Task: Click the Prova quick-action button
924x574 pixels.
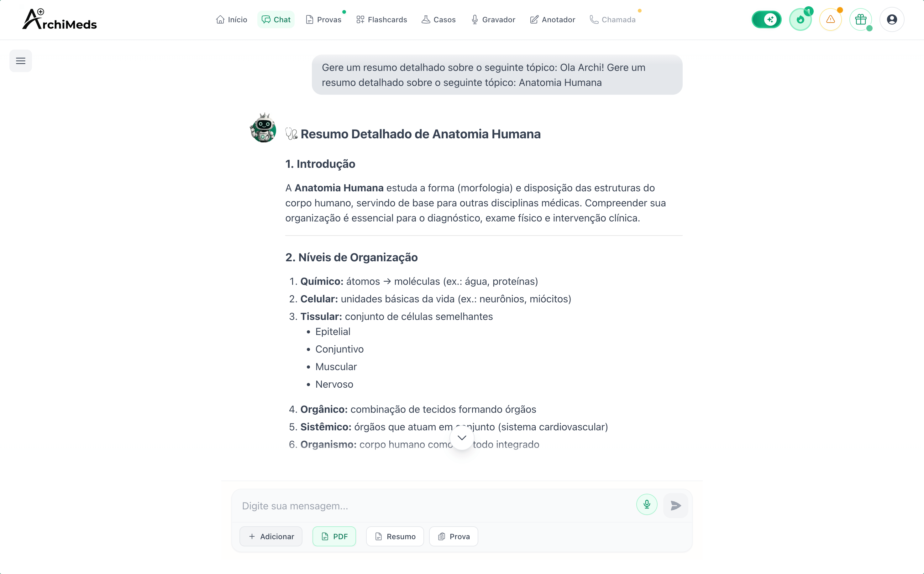Action: click(453, 536)
